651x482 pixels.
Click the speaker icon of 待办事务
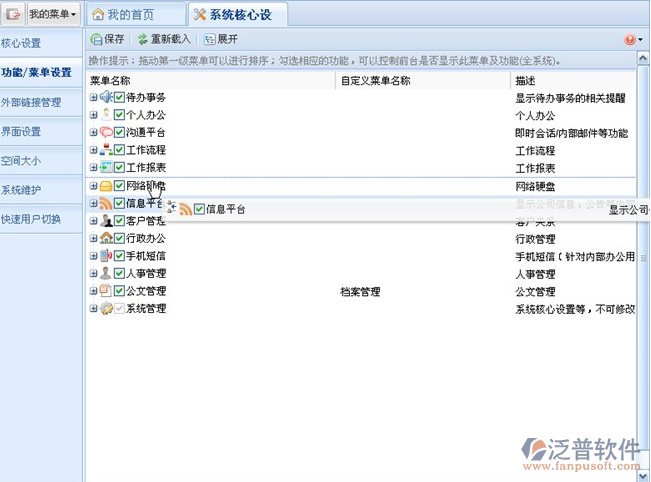106,97
